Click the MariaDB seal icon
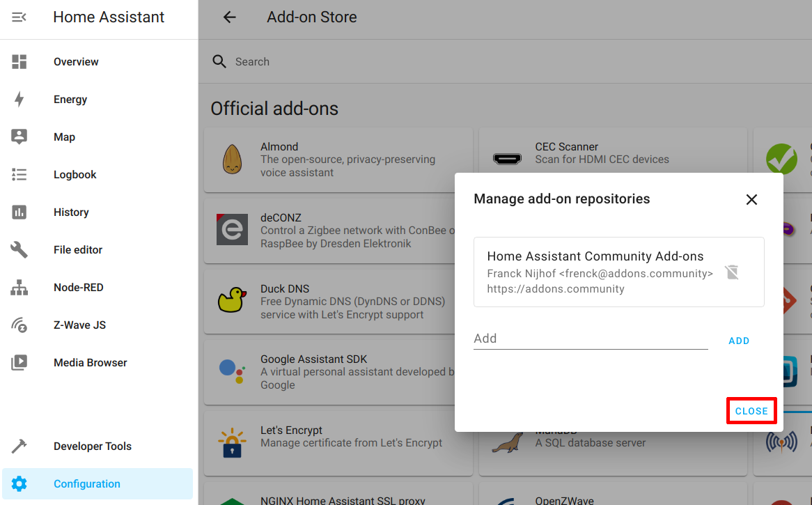This screenshot has width=812, height=505. coord(507,444)
